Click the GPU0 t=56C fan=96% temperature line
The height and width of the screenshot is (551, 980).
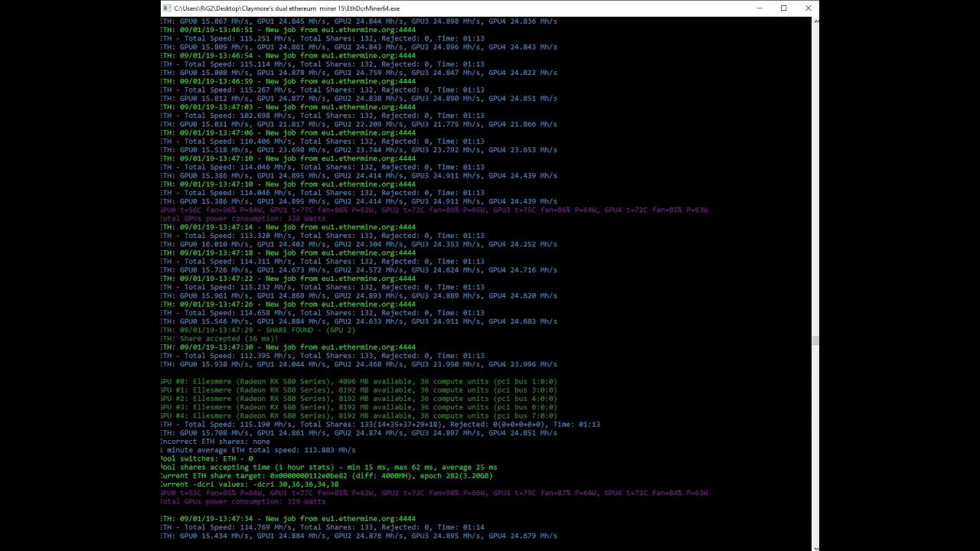click(434, 210)
